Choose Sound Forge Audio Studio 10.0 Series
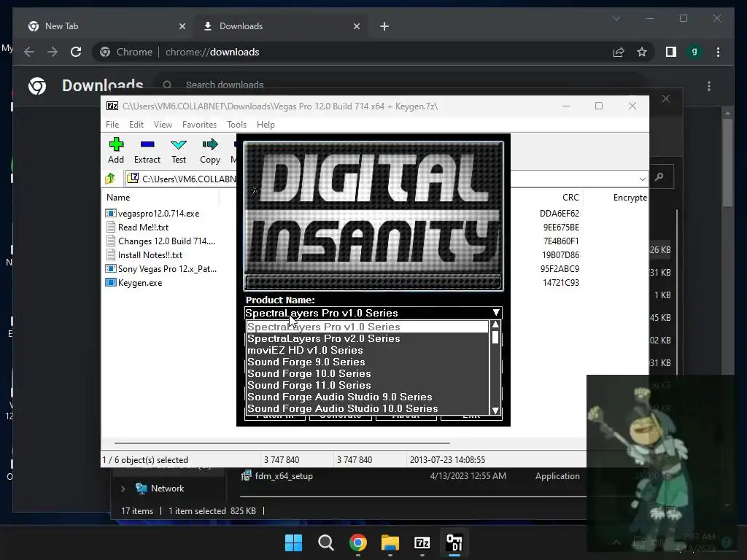Viewport: 747px width, 560px height. [368, 408]
